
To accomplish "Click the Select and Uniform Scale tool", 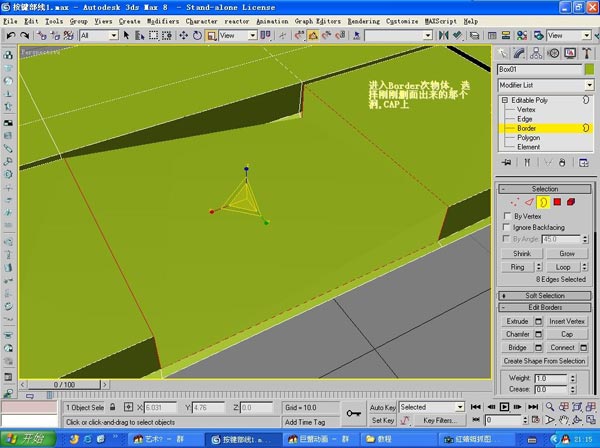I will click(211, 36).
